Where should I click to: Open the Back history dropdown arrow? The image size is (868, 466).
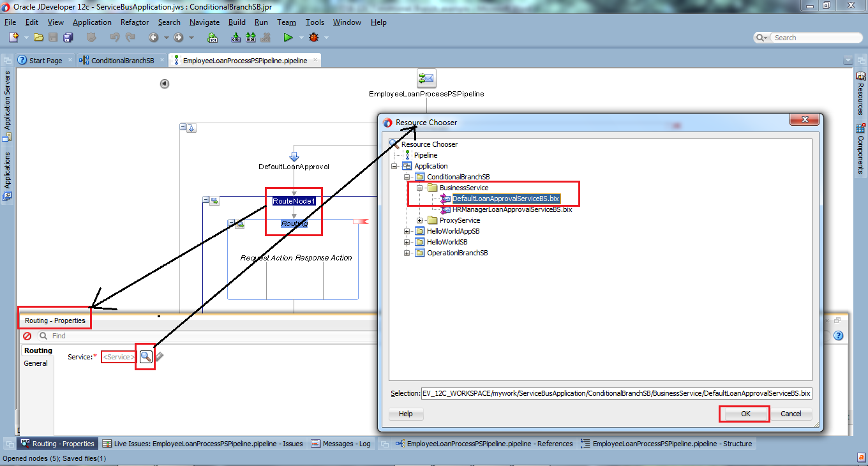[x=166, y=38]
